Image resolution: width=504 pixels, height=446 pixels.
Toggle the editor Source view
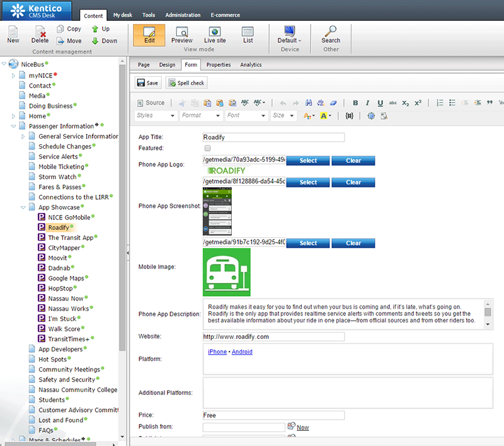pos(151,103)
